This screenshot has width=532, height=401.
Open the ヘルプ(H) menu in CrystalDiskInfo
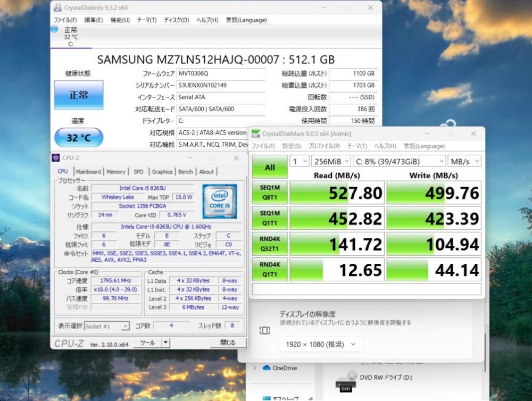point(207,20)
